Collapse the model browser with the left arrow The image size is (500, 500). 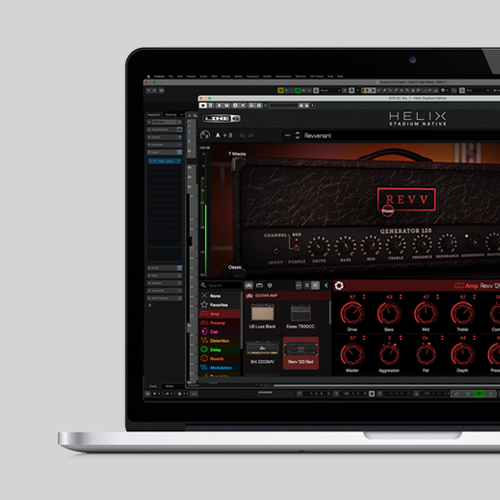[326, 285]
